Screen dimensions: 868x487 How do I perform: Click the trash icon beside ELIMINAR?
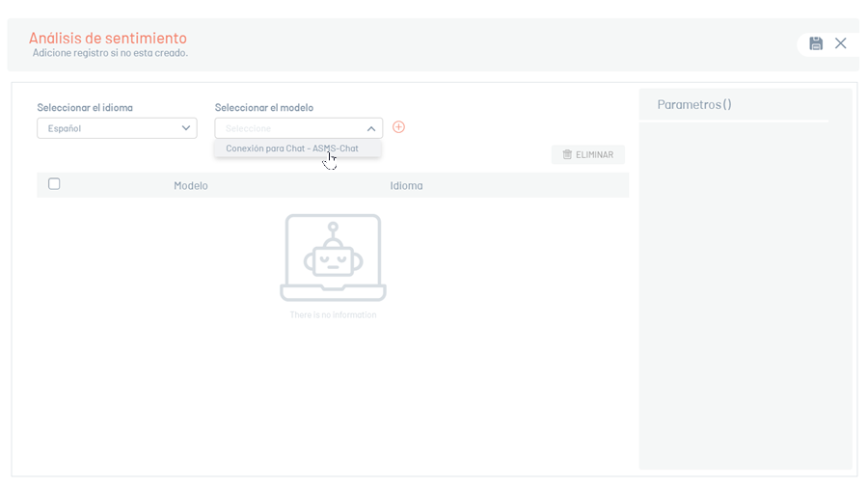tap(567, 154)
